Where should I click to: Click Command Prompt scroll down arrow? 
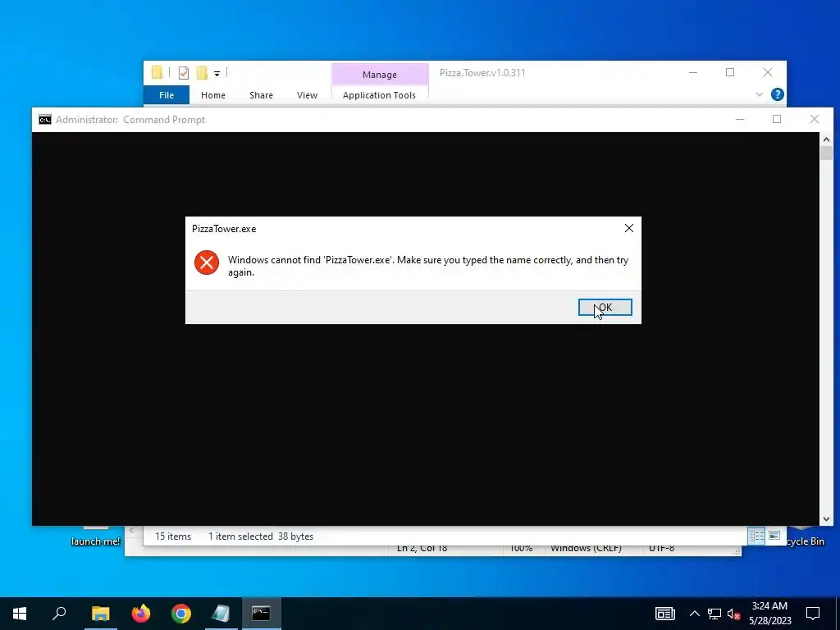(x=826, y=518)
